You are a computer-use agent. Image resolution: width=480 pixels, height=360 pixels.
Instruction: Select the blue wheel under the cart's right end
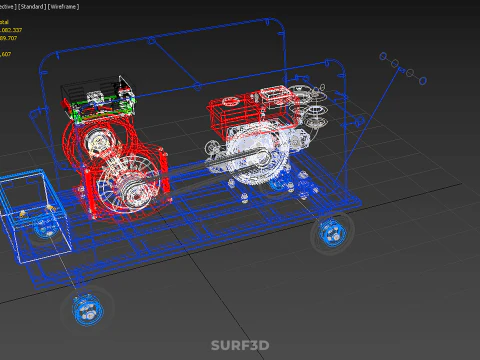click(332, 232)
